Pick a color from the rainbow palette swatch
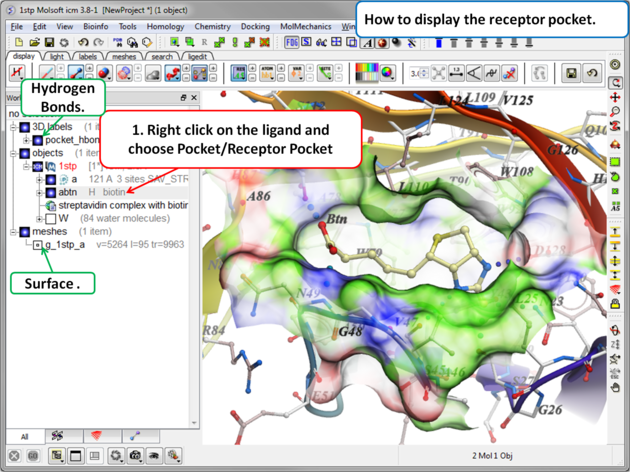The image size is (630, 472). 366,73
